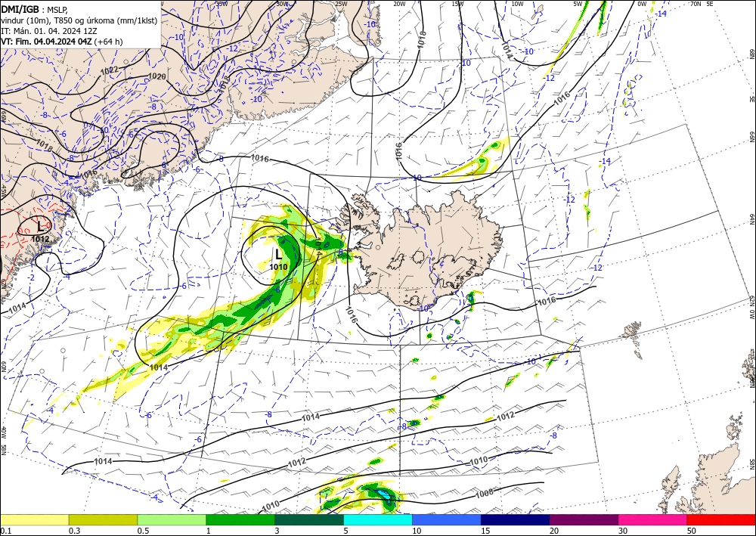The image size is (756, 536).
Task: Click the 30 legend value label
Action: click(622, 531)
